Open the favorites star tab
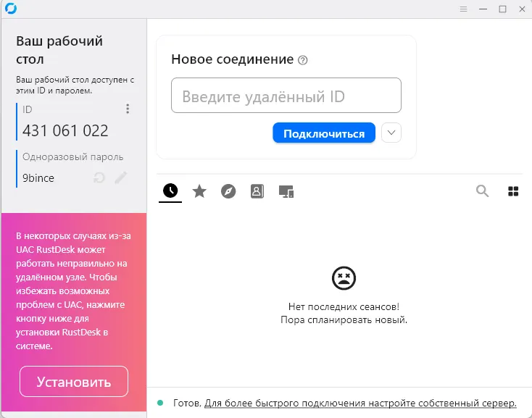532x418 pixels. [199, 191]
